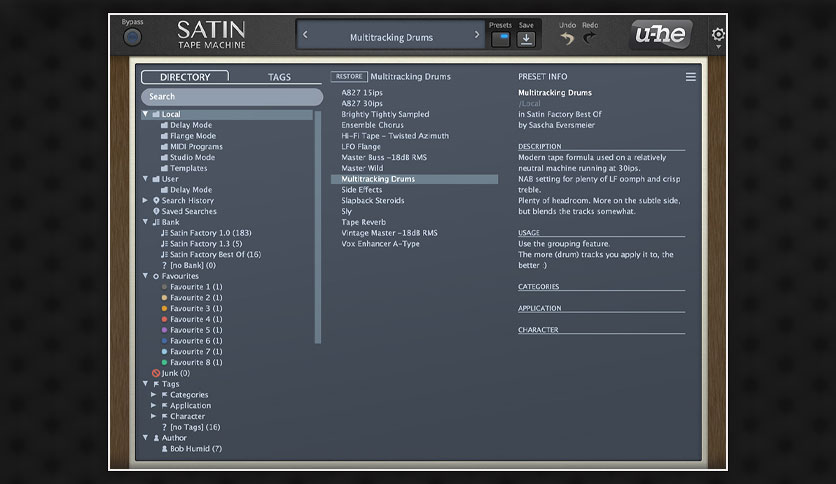Expand the Character tags

coord(154,416)
